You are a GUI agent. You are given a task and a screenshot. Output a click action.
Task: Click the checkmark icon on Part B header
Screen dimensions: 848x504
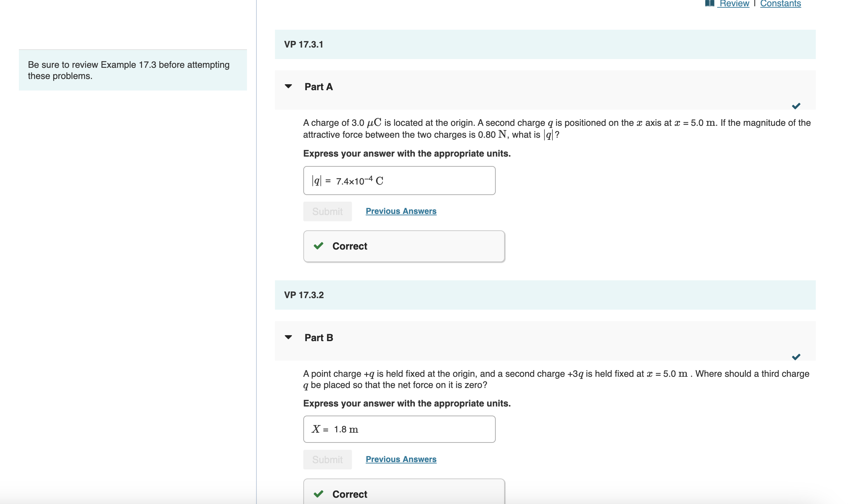point(797,357)
